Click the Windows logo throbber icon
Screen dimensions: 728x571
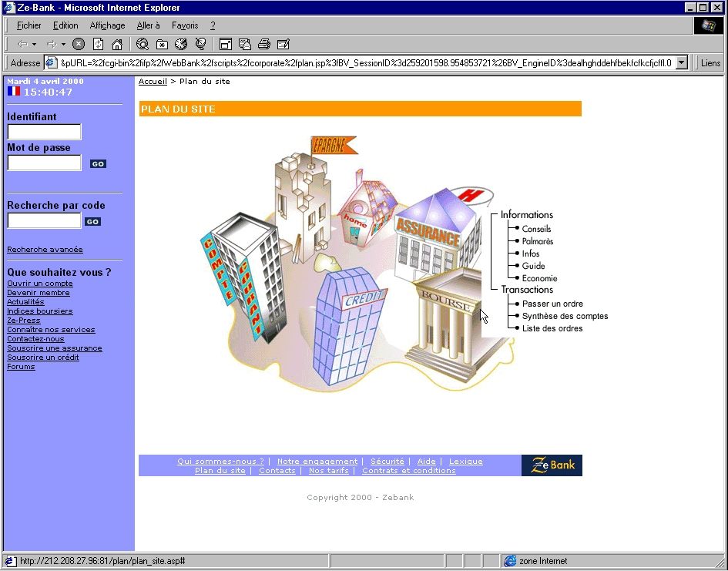pyautogui.click(x=708, y=25)
